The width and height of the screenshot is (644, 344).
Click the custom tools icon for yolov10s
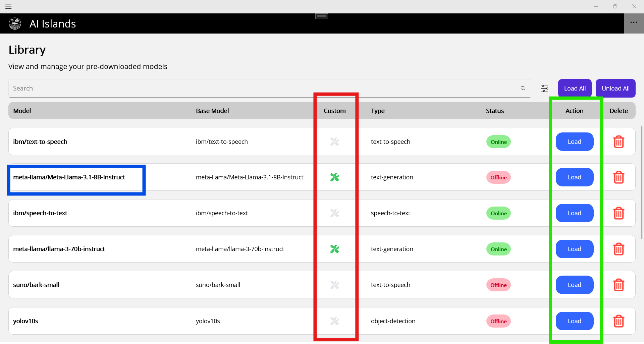(x=335, y=321)
